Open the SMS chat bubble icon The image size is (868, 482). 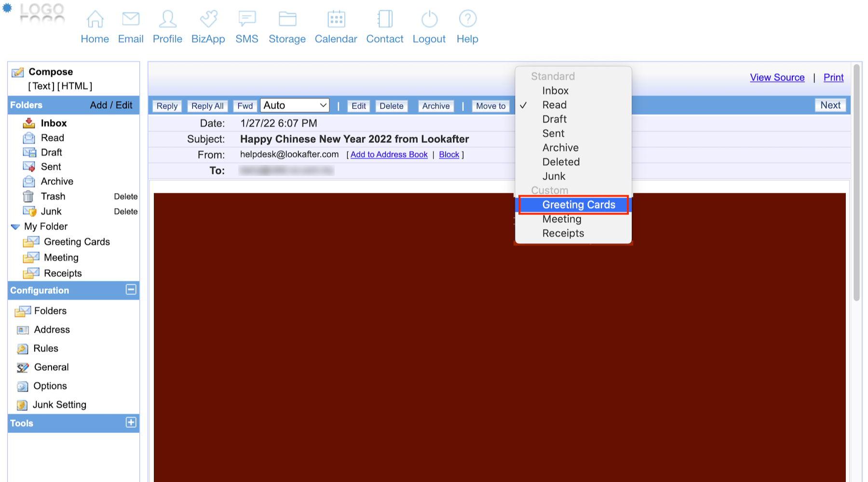247,19
